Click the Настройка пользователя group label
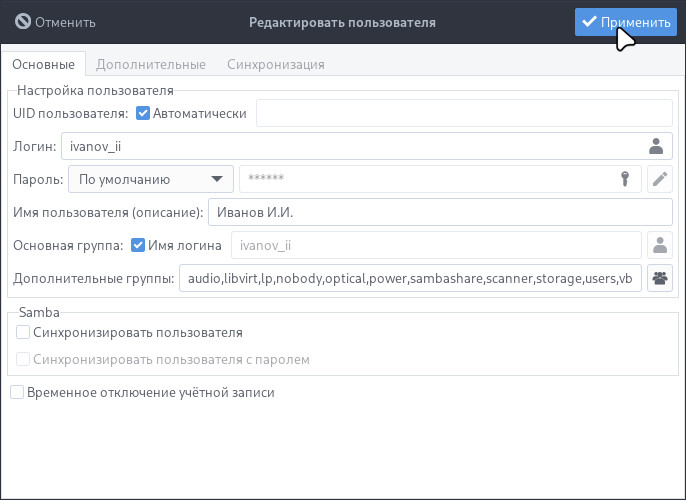686x500 pixels. pos(95,91)
